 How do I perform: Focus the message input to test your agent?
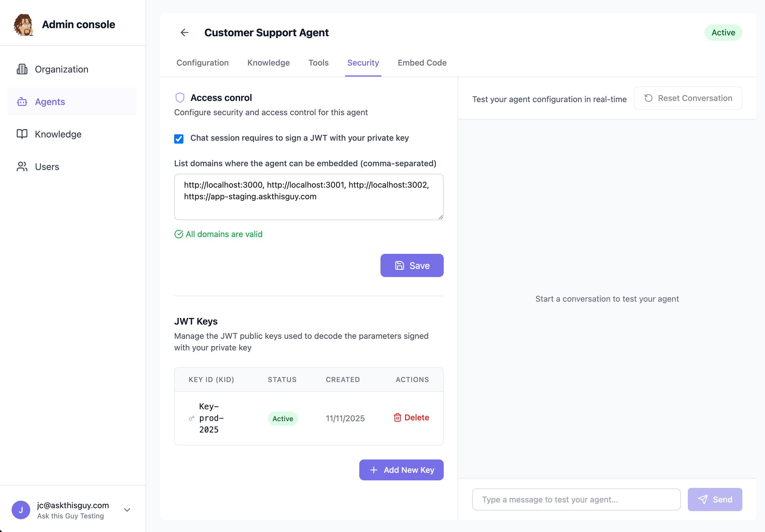click(x=576, y=499)
